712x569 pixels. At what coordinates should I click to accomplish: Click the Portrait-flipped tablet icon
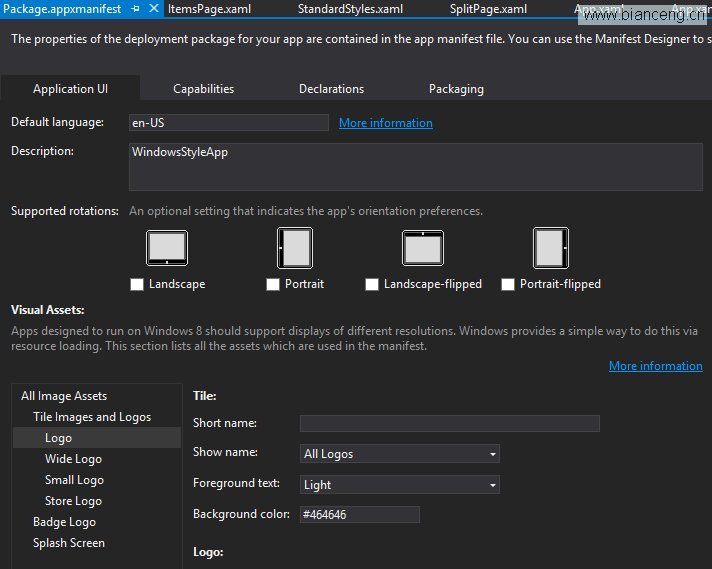coord(550,248)
